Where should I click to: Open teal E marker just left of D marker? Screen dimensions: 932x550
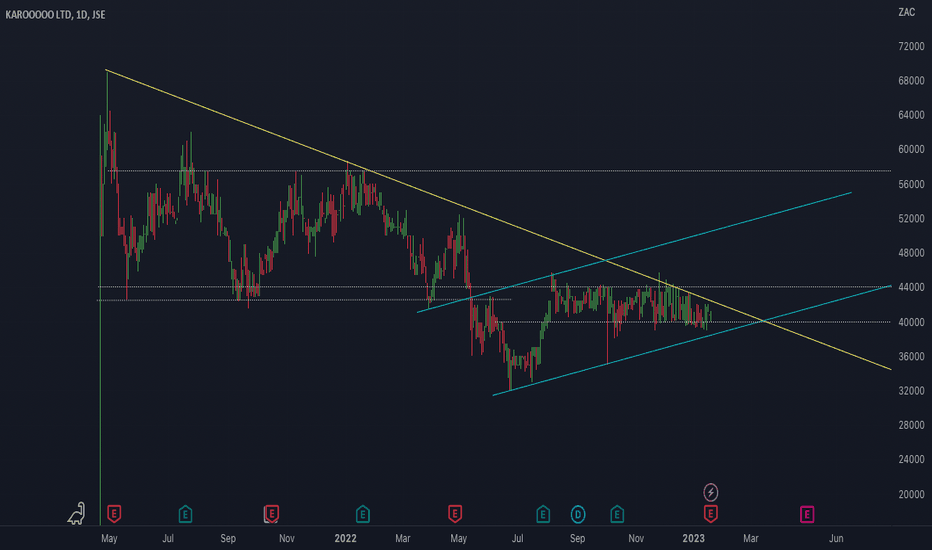pyautogui.click(x=543, y=514)
